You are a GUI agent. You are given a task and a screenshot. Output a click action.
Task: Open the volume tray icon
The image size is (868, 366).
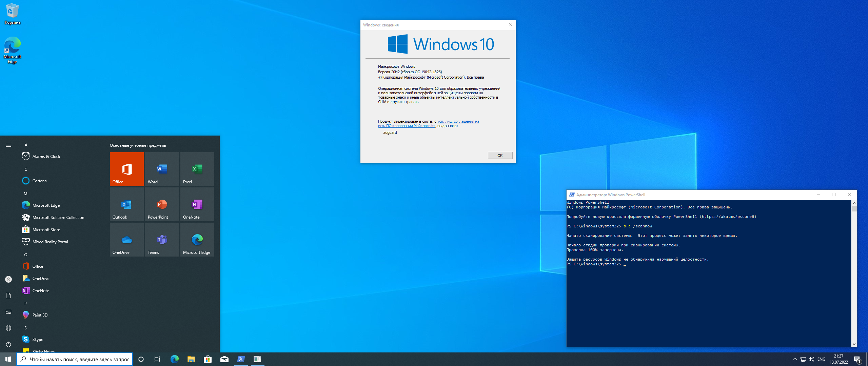pyautogui.click(x=811, y=359)
